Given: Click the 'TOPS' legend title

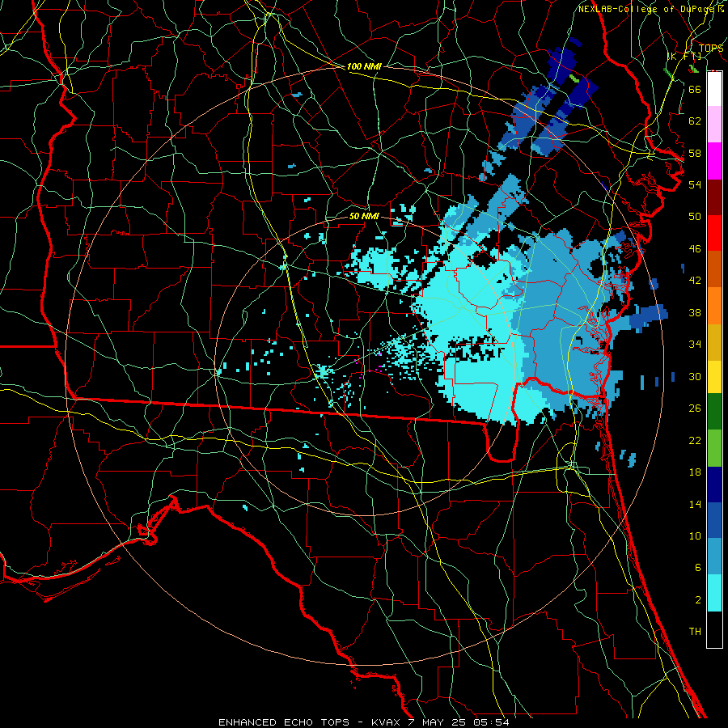Looking at the screenshot, I should [x=711, y=48].
